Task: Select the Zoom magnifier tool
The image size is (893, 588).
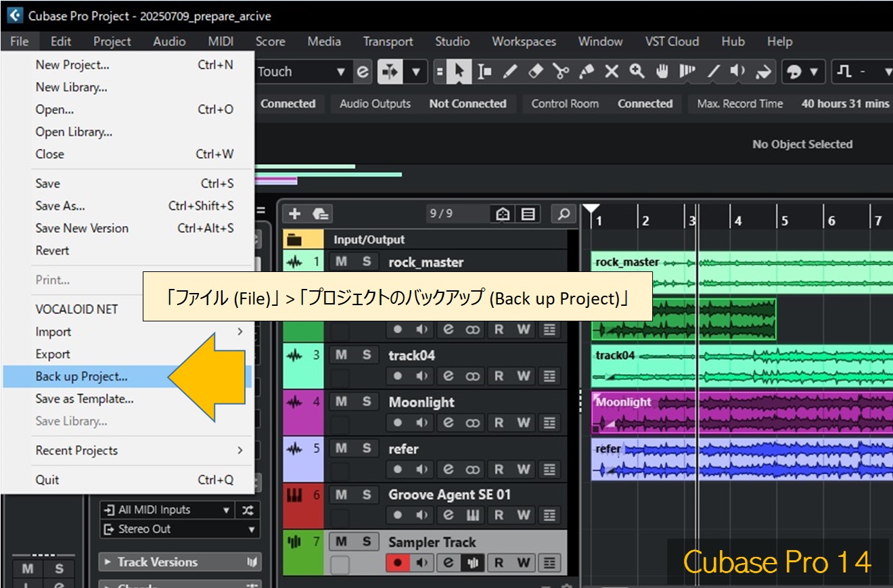Action: (637, 72)
